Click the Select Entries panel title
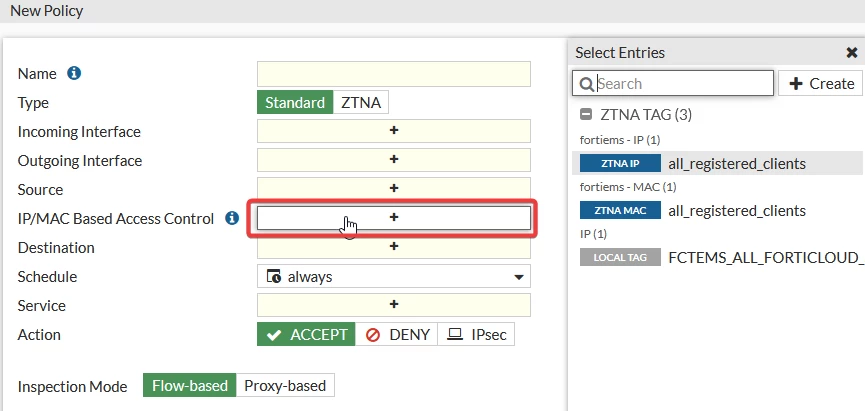This screenshot has height=411, width=865. coord(620,53)
